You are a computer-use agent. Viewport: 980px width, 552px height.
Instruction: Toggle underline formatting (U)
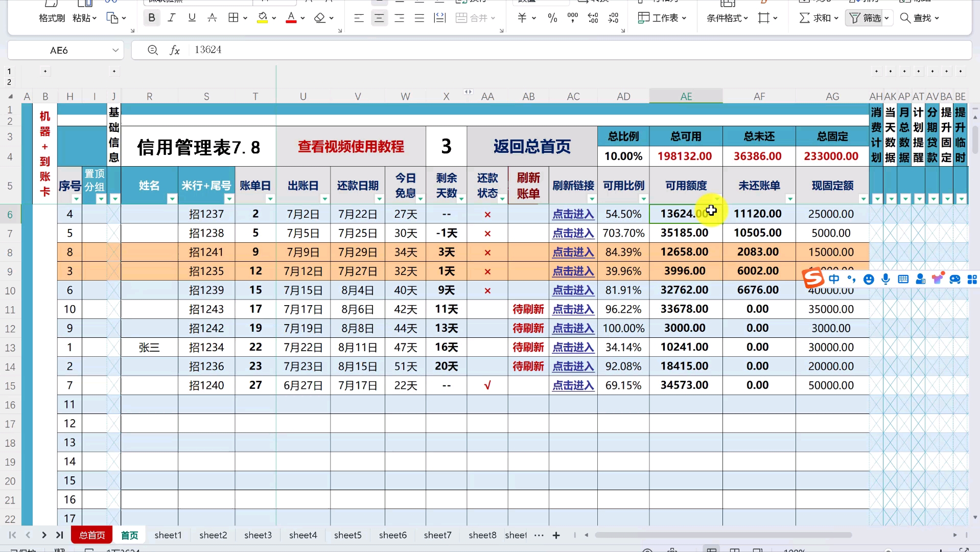(192, 18)
